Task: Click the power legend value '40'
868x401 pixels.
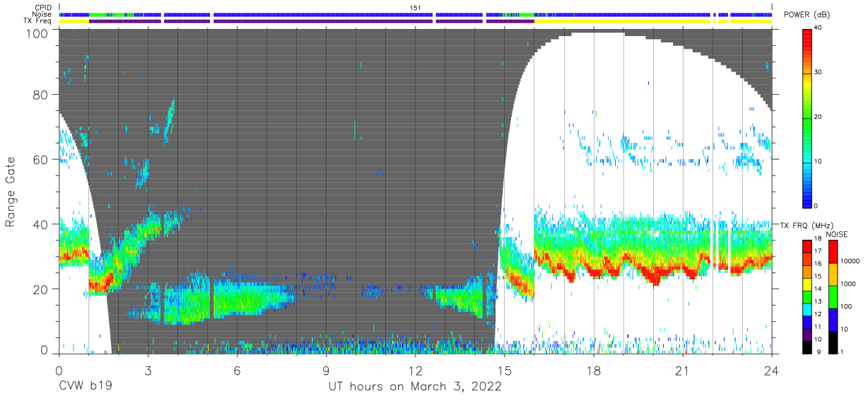Action: coord(819,28)
